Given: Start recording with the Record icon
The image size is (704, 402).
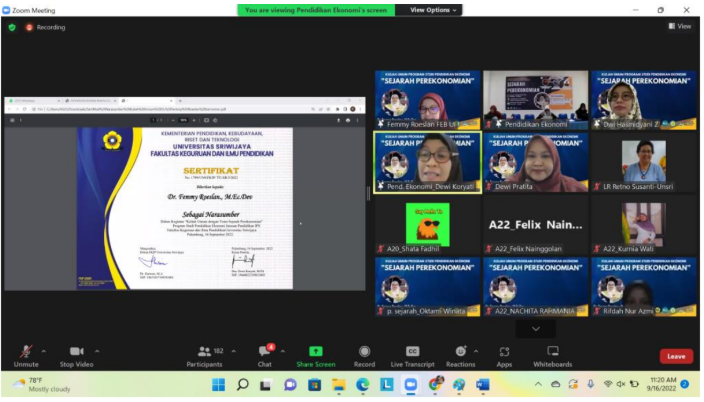Looking at the screenshot, I should (364, 352).
